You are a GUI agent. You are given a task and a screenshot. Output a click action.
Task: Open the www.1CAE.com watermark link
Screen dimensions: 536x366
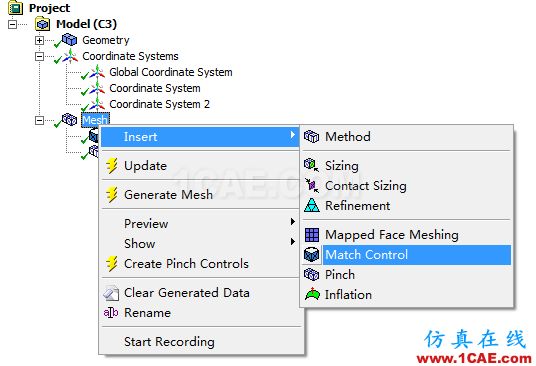point(474,358)
